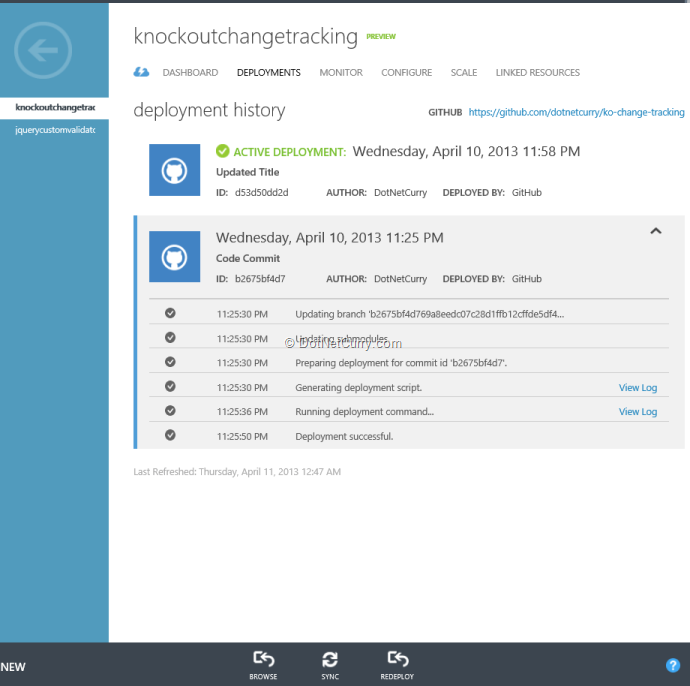The width and height of the screenshot is (690, 686).
Task: Click the Browse icon in bottom bar
Action: 263,660
